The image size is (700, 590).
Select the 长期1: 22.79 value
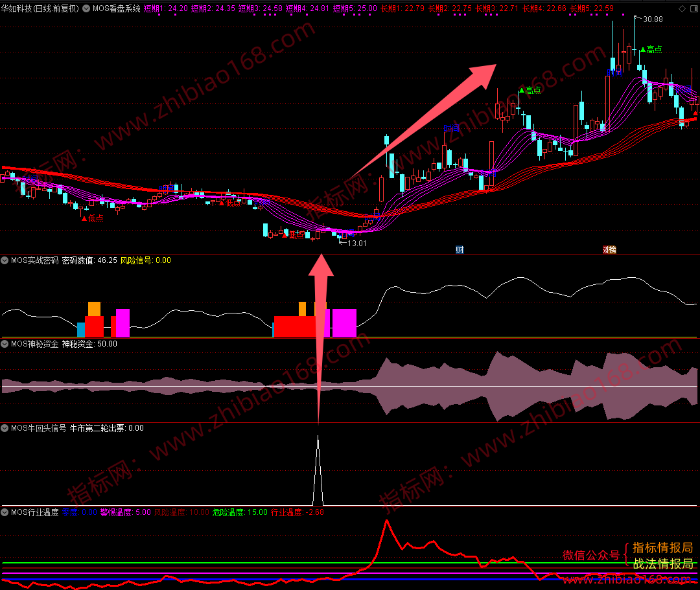[x=402, y=8]
